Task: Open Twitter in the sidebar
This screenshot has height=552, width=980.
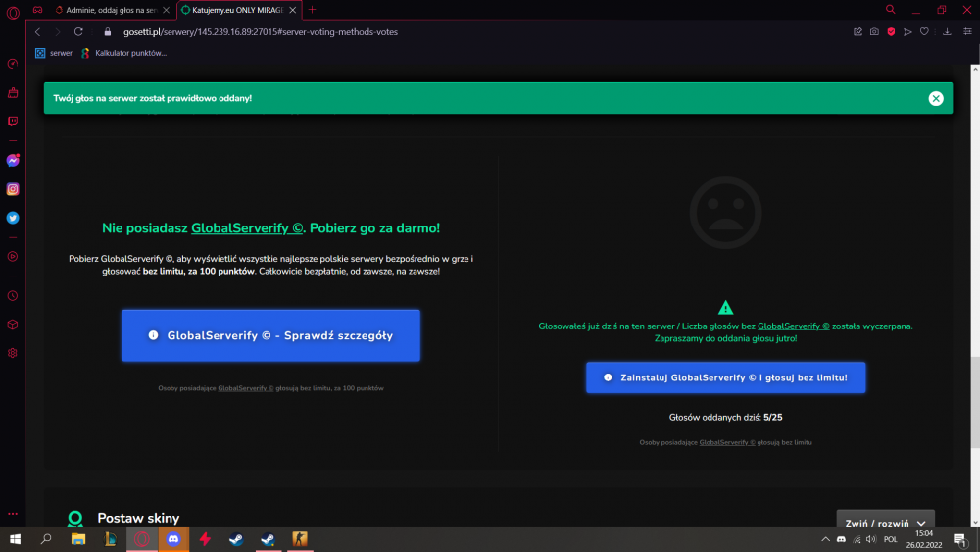Action: (x=13, y=218)
